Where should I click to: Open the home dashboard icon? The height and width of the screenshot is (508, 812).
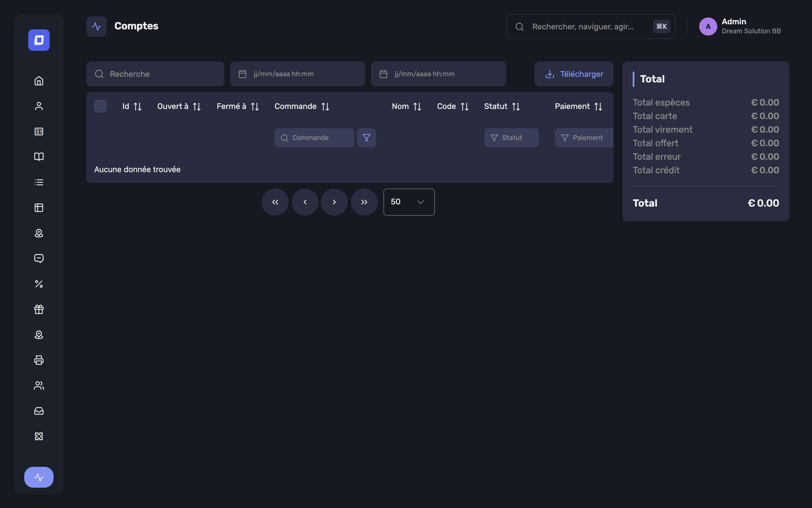[x=39, y=81]
